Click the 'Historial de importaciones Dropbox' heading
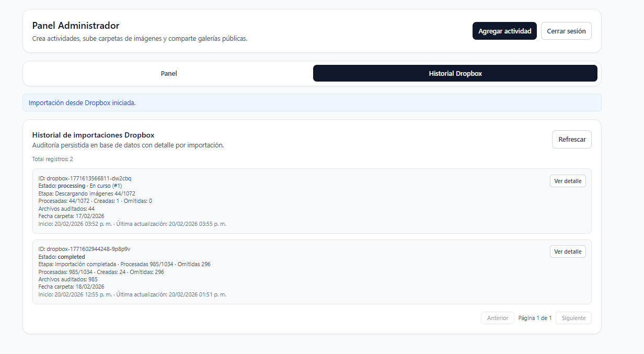The width and height of the screenshot is (644, 354). (x=93, y=135)
